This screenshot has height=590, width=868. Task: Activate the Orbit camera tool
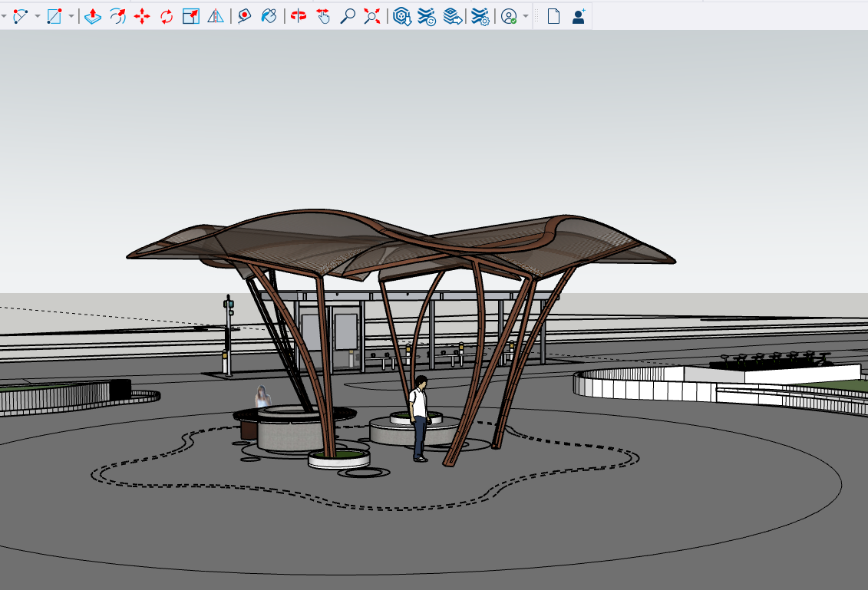tap(299, 16)
